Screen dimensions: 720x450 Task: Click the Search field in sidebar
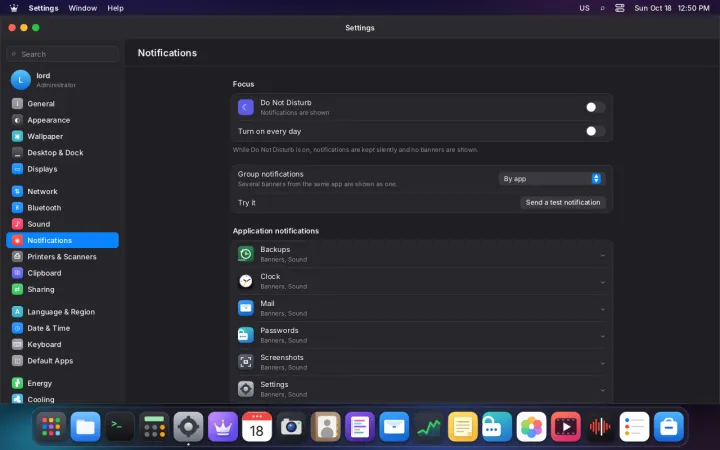point(62,54)
